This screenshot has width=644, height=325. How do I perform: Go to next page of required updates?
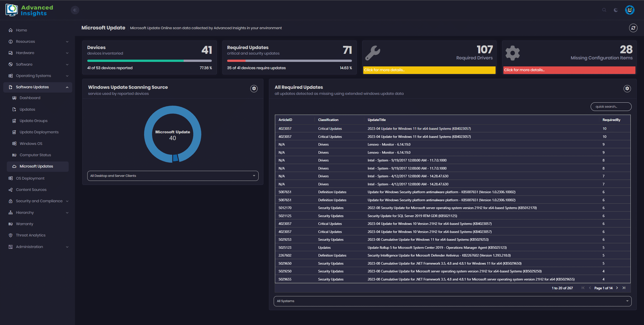(617, 288)
